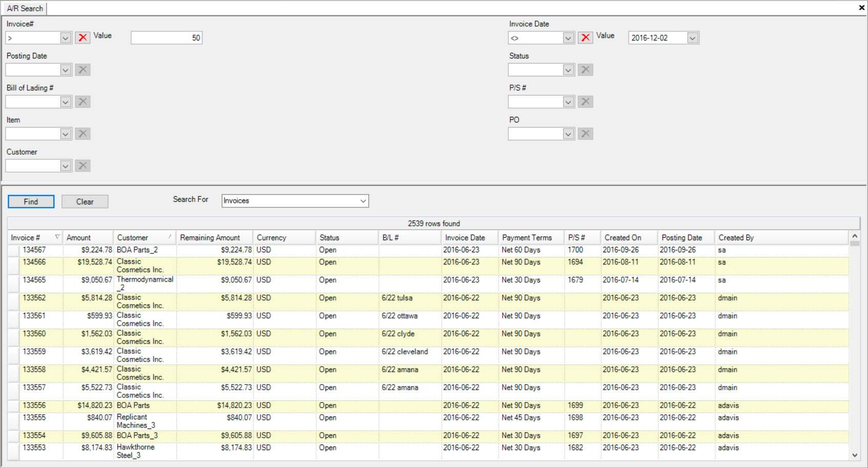Click P/S # cell 1694
The width and height of the screenshot is (868, 468).
(x=583, y=266)
